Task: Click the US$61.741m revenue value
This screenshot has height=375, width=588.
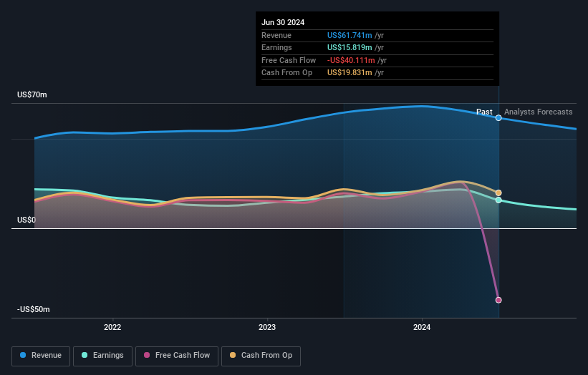Action: click(x=350, y=35)
